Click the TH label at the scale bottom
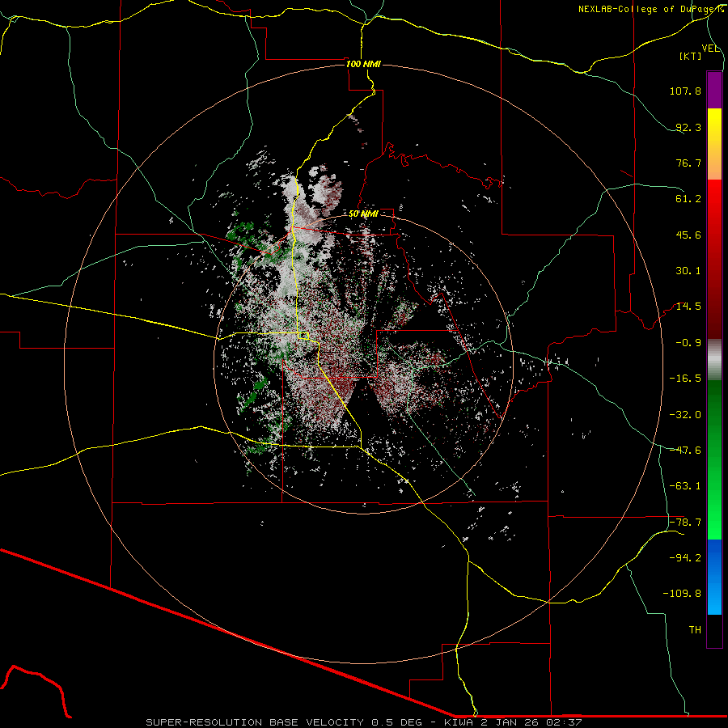The height and width of the screenshot is (728, 728). tap(695, 630)
